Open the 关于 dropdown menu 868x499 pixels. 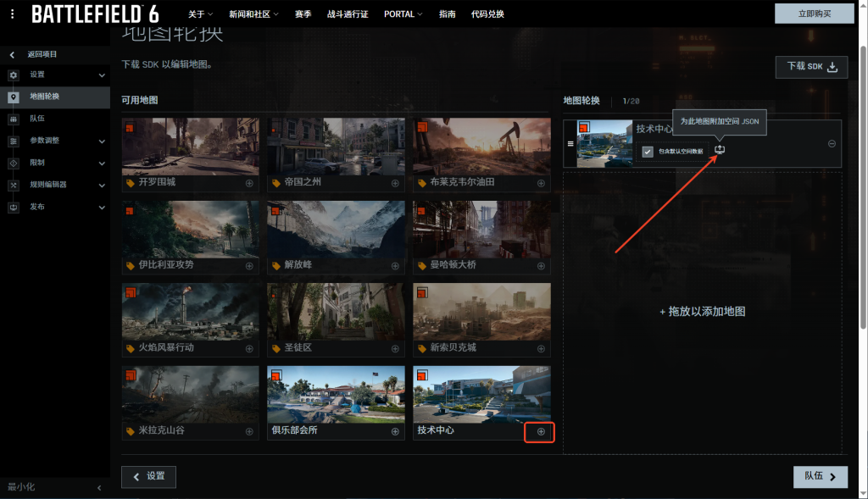coord(201,14)
